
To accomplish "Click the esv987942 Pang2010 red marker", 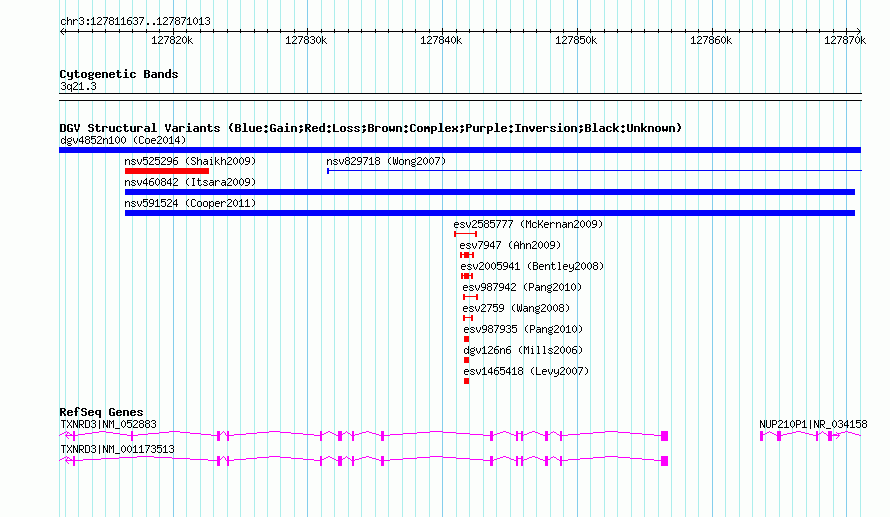I will [471, 297].
